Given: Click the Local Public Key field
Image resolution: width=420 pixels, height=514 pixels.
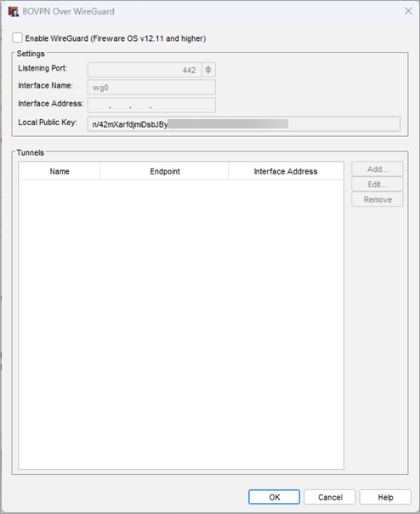Looking at the screenshot, I should [244, 124].
